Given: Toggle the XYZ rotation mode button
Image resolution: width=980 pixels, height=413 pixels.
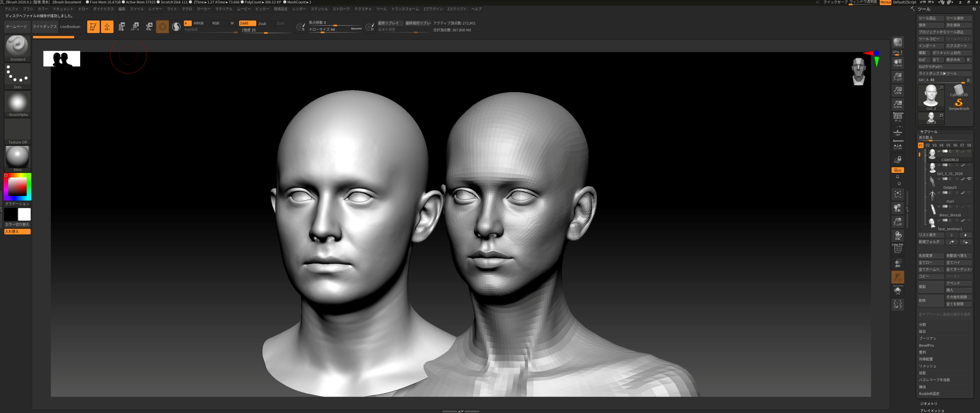Looking at the screenshot, I should [898, 170].
